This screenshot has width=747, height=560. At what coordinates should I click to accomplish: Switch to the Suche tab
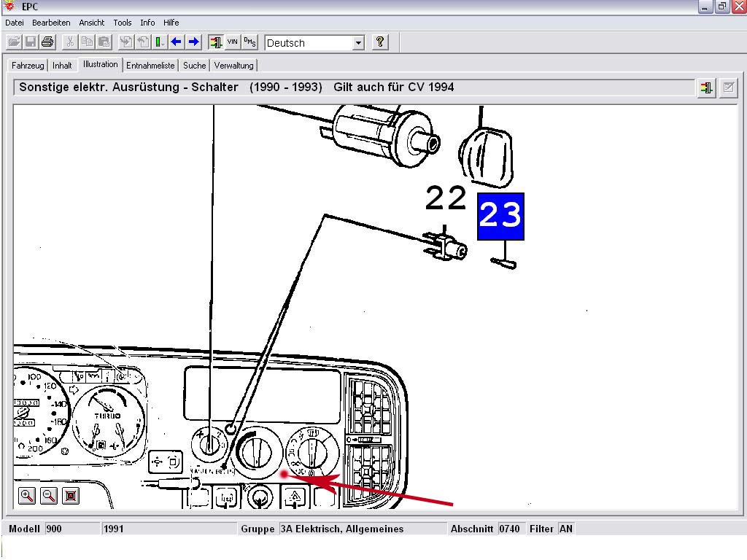[194, 65]
